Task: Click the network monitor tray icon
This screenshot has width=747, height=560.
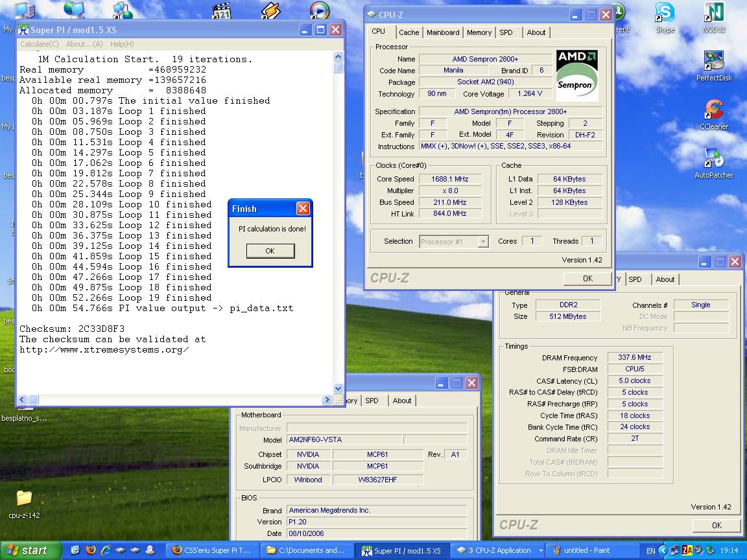Action: tap(675, 550)
